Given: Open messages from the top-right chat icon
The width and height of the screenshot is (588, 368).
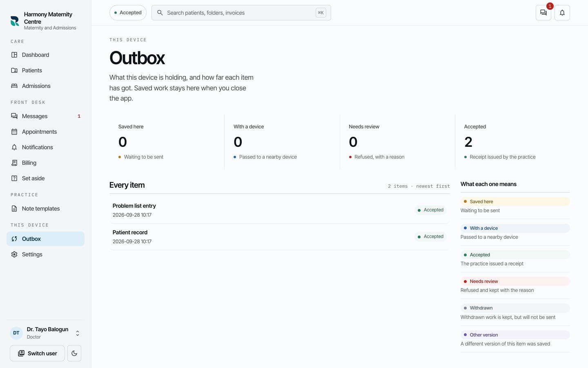Looking at the screenshot, I should tap(543, 13).
